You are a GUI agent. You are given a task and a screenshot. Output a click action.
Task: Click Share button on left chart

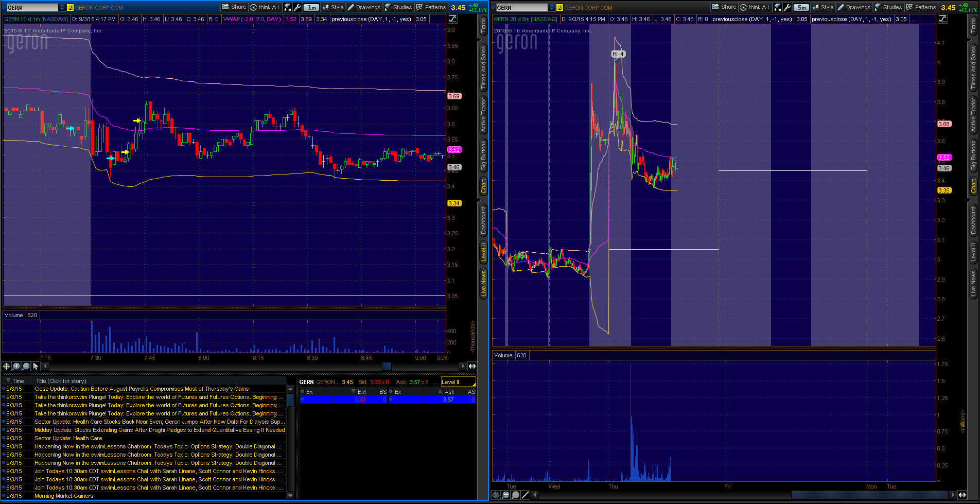click(234, 7)
